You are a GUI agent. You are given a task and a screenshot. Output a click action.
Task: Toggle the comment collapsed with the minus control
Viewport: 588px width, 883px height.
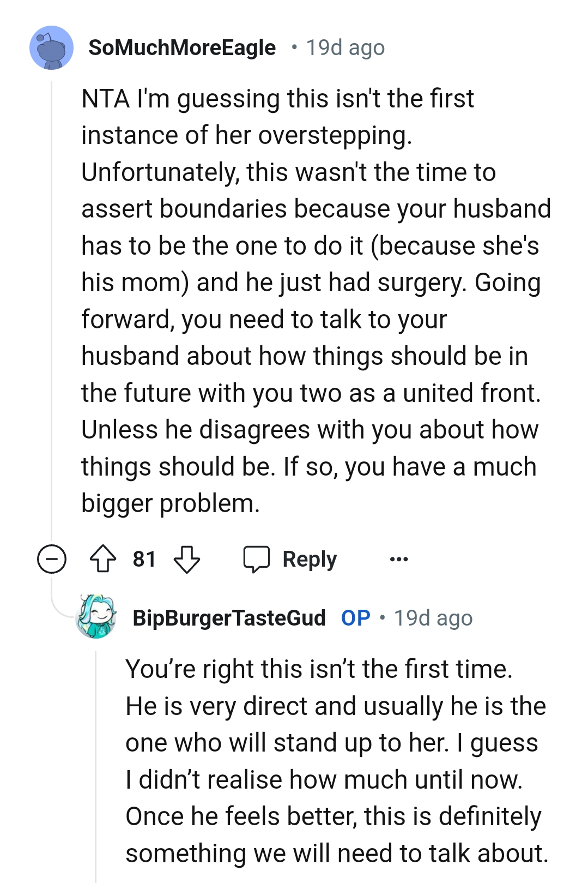[x=52, y=558]
